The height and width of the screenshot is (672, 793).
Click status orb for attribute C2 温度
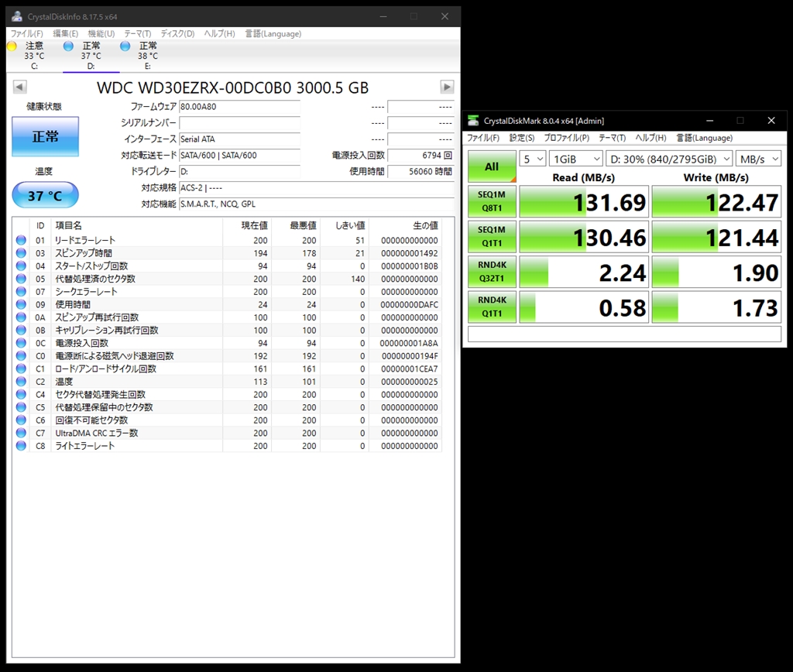[x=21, y=381]
